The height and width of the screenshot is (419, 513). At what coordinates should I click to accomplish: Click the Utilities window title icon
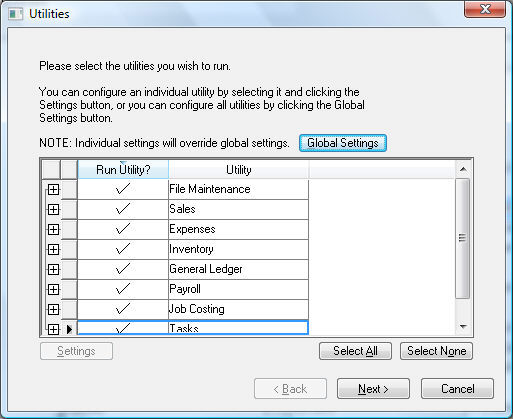15,14
